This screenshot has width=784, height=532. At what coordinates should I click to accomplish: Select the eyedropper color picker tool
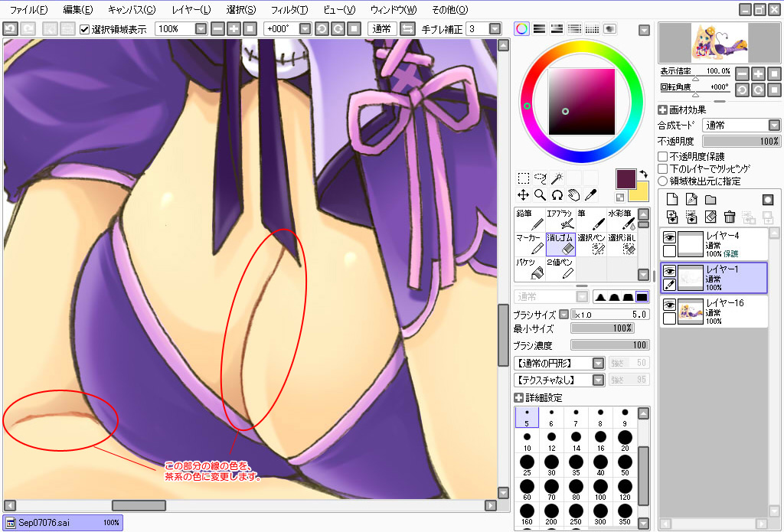pos(590,195)
